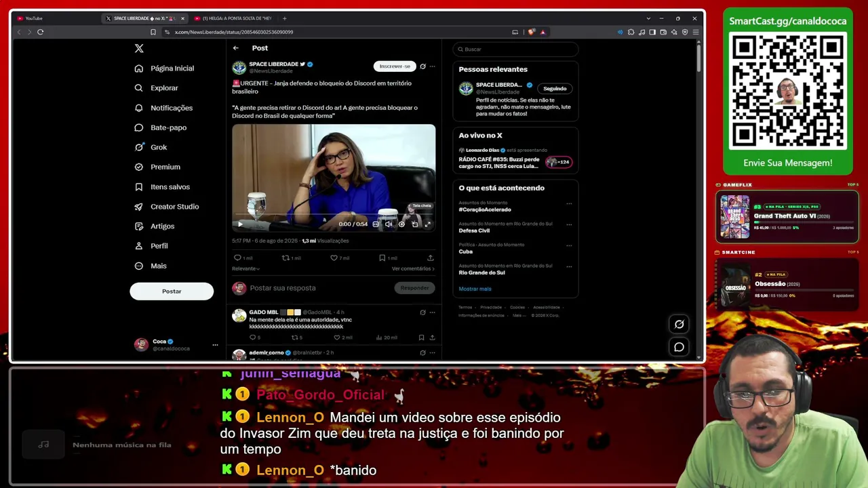
Task: Open the browser hamburger menu
Action: click(695, 32)
